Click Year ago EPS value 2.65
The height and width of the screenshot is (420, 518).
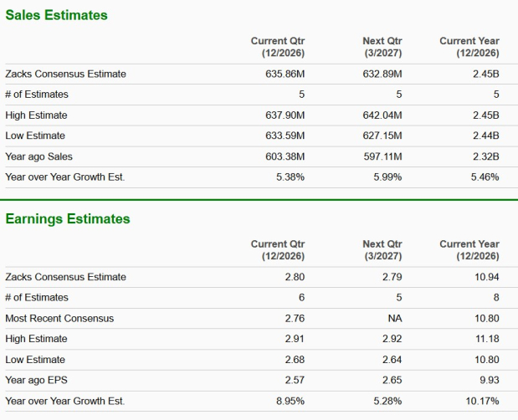click(392, 380)
